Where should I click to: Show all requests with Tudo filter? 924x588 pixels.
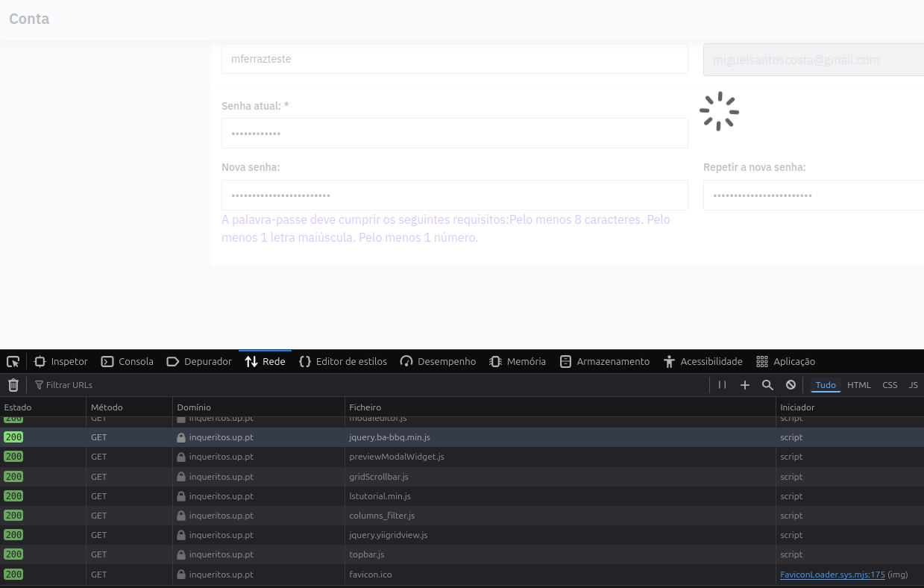[826, 385]
